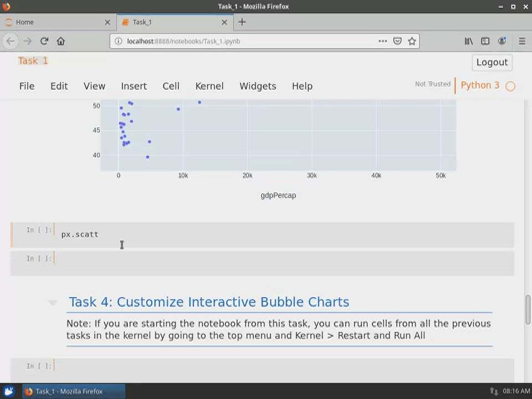The image size is (532, 399).
Task: Click the kernel status circle beside Python 3
Action: pyautogui.click(x=510, y=86)
